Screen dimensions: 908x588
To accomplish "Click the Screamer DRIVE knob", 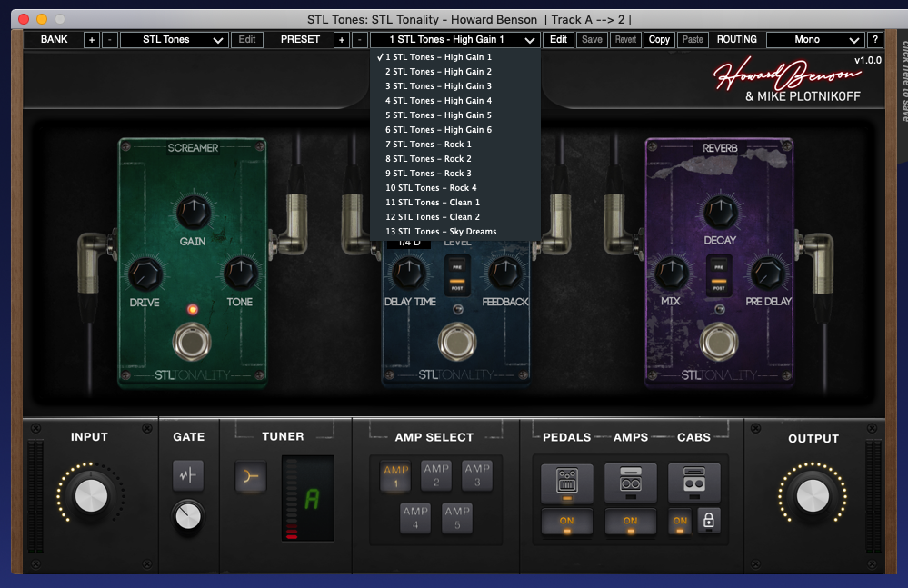I will click(145, 274).
